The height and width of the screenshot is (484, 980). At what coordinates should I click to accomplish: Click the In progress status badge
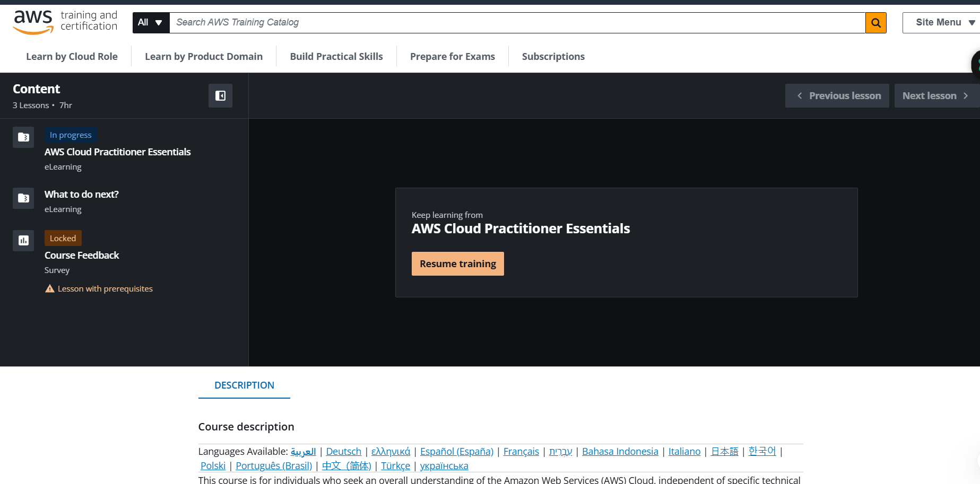(71, 135)
